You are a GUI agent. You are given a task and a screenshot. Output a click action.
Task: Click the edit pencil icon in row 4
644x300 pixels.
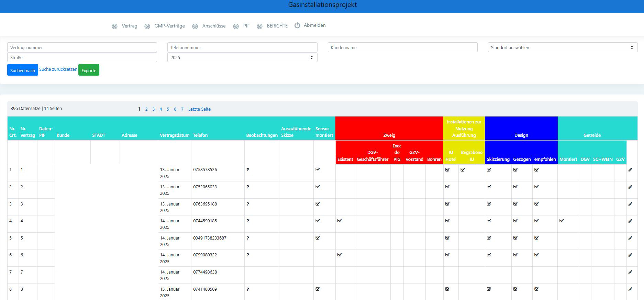click(x=630, y=221)
